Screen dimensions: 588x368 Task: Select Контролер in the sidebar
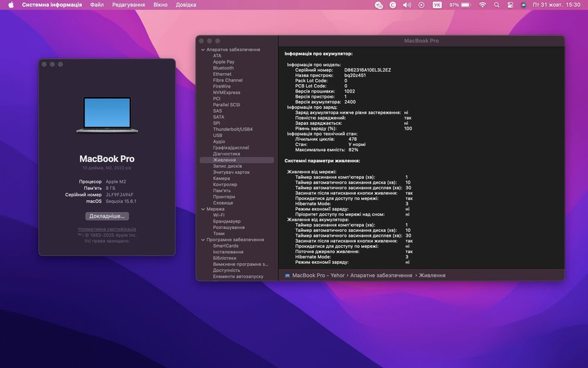pos(225,184)
